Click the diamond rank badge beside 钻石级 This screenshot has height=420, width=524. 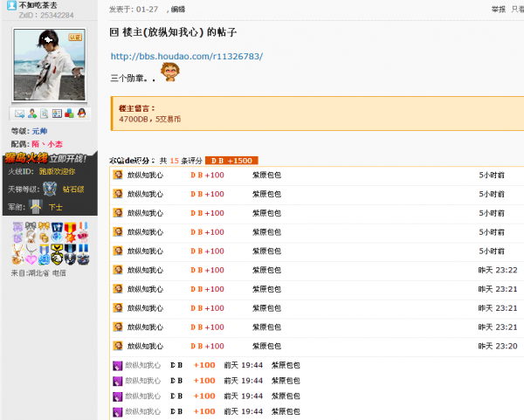50,189
